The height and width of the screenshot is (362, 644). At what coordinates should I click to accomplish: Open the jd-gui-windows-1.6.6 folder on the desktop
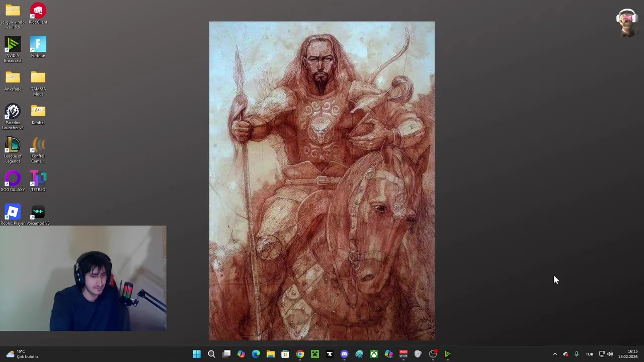(13, 16)
